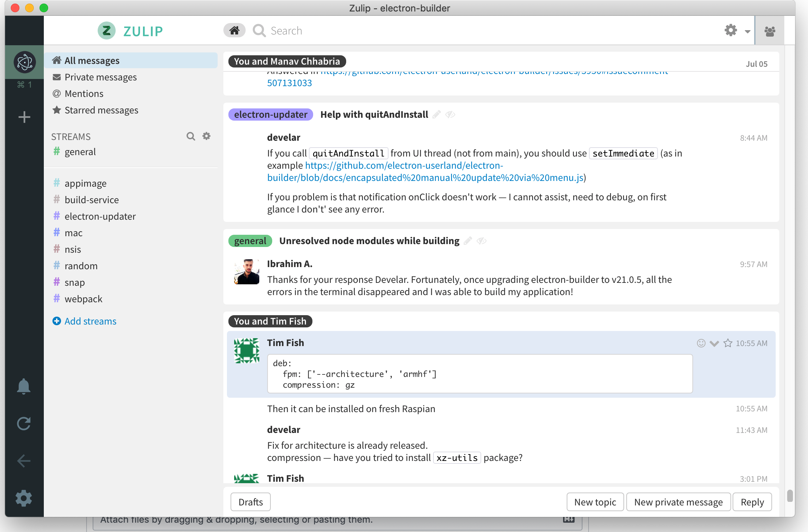Open app settings gear at sidebar bottom
This screenshot has width=808, height=532.
click(x=24, y=498)
